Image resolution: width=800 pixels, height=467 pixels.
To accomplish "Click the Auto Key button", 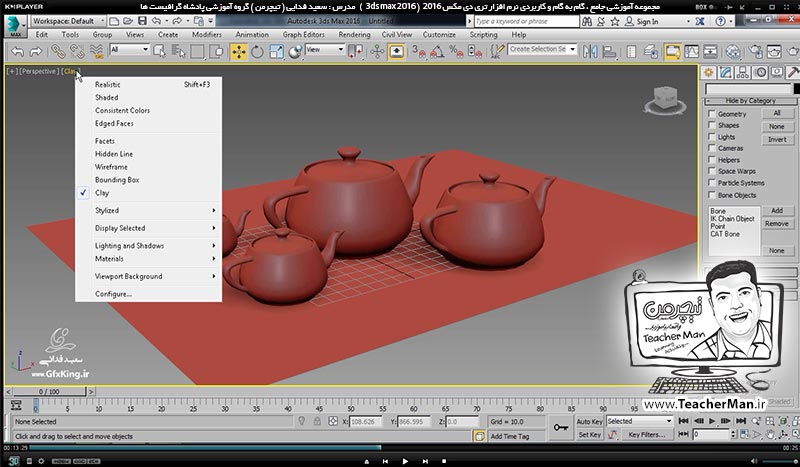I will (x=589, y=422).
